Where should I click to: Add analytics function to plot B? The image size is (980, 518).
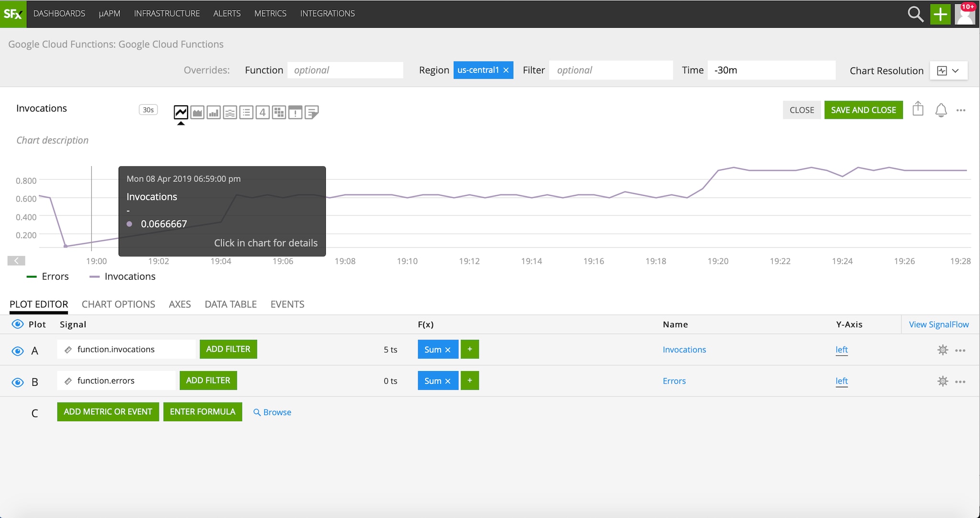tap(470, 381)
